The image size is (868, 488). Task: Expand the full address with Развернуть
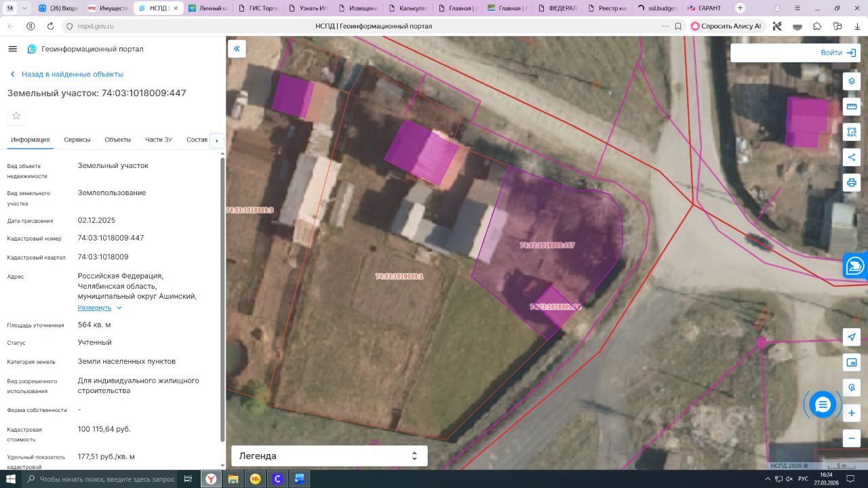point(100,308)
